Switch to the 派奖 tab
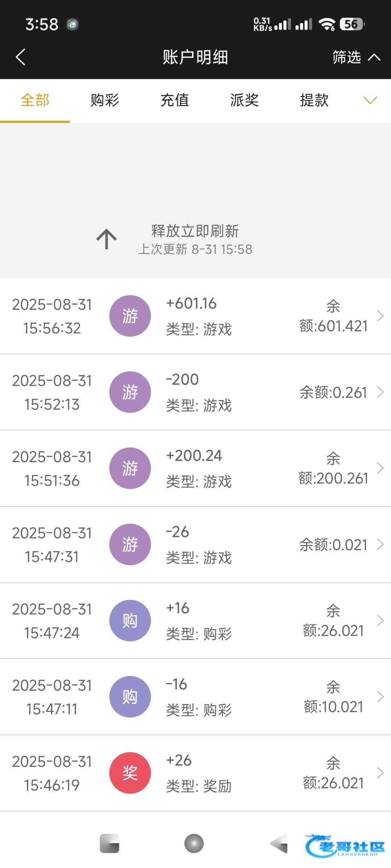 pyautogui.click(x=244, y=100)
